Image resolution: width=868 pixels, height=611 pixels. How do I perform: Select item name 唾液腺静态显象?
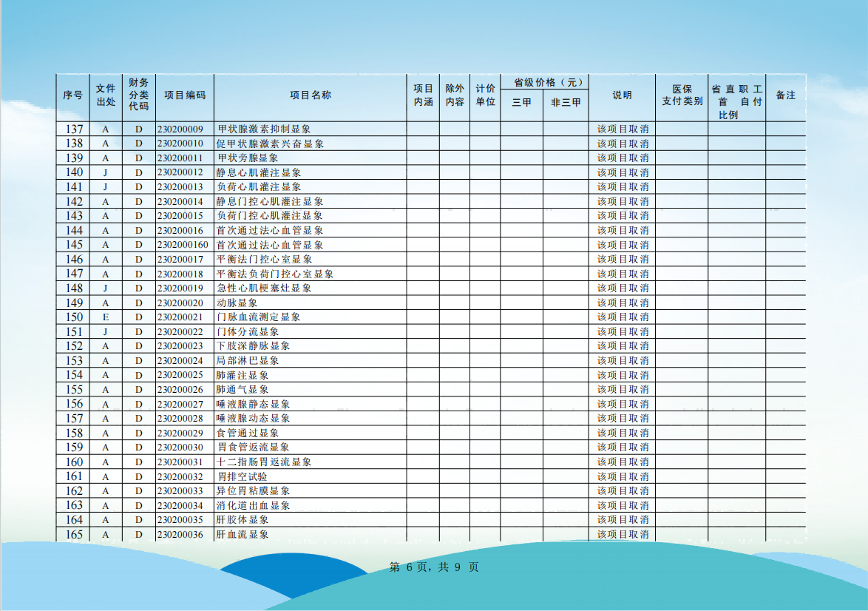(253, 405)
